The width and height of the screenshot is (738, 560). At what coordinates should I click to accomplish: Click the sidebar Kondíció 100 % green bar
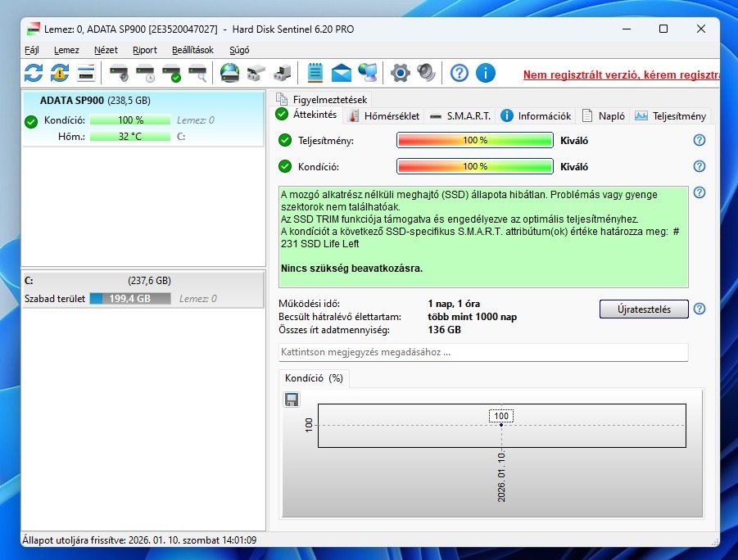pyautogui.click(x=130, y=120)
